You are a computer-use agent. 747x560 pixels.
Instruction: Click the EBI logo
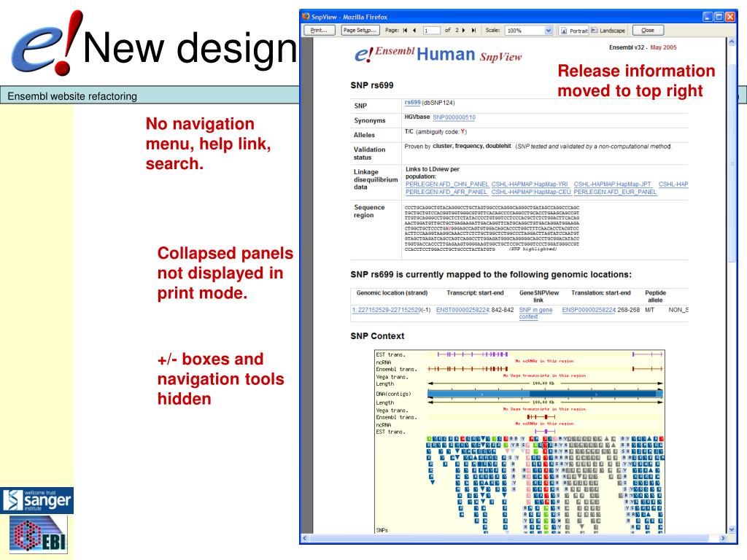(x=39, y=536)
